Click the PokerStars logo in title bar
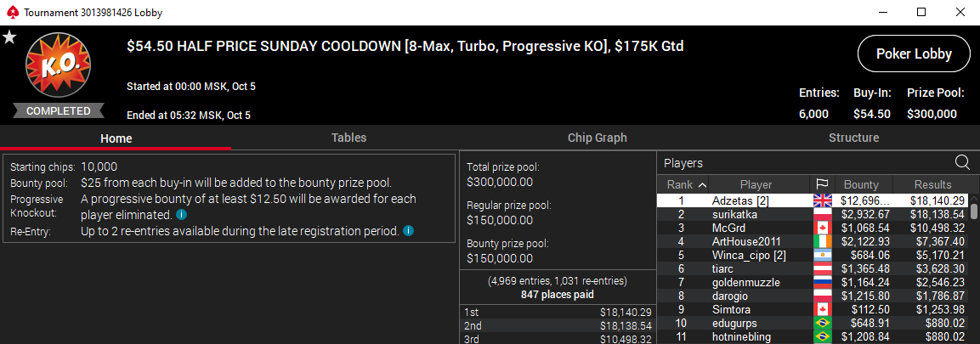The width and height of the screenshot is (980, 344). click(x=9, y=13)
